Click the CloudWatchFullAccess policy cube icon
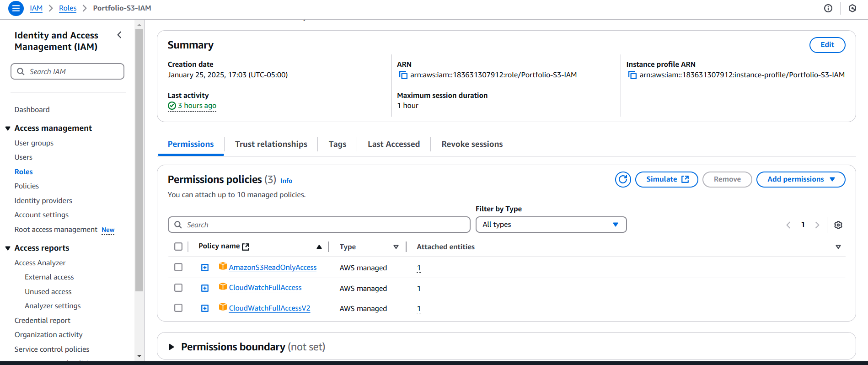Image resolution: width=868 pixels, height=365 pixels. tap(223, 286)
